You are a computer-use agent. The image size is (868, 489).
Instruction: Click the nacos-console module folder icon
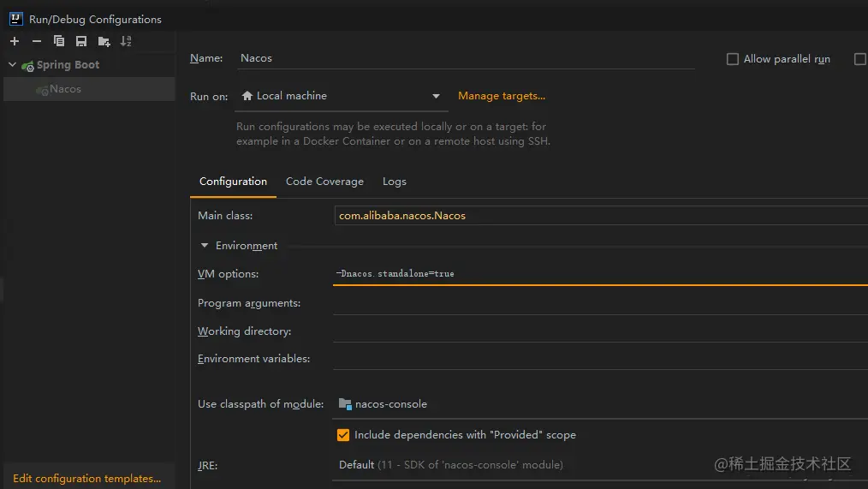(x=345, y=404)
